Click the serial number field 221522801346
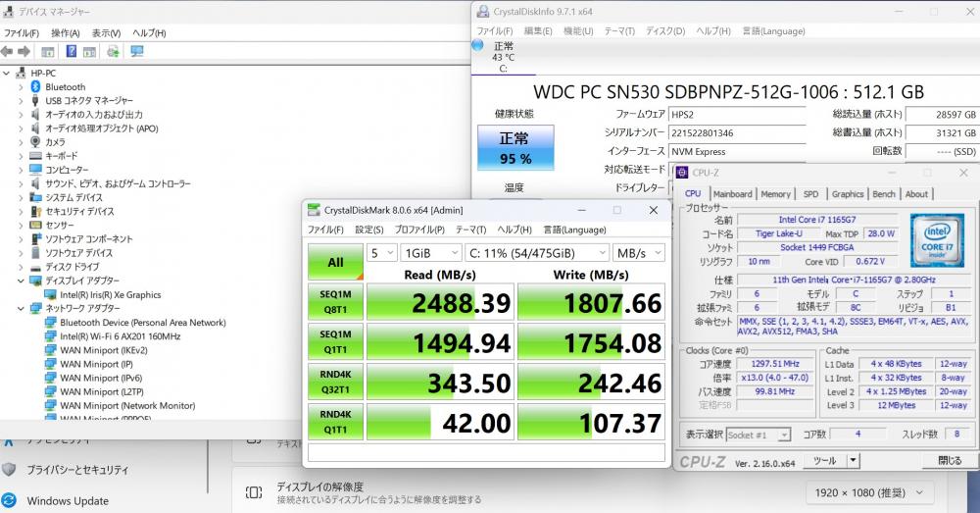This screenshot has height=513, width=980. tap(738, 133)
